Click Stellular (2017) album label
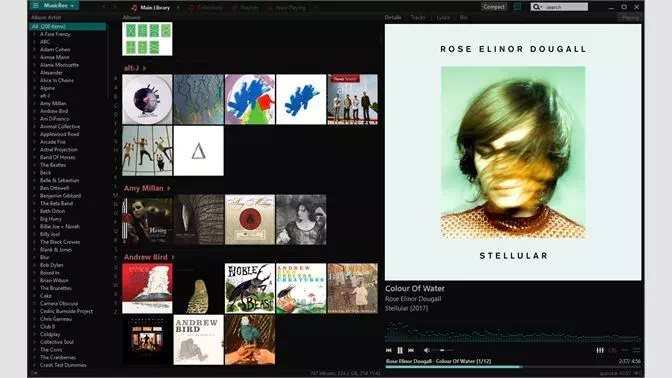 pyautogui.click(x=406, y=308)
